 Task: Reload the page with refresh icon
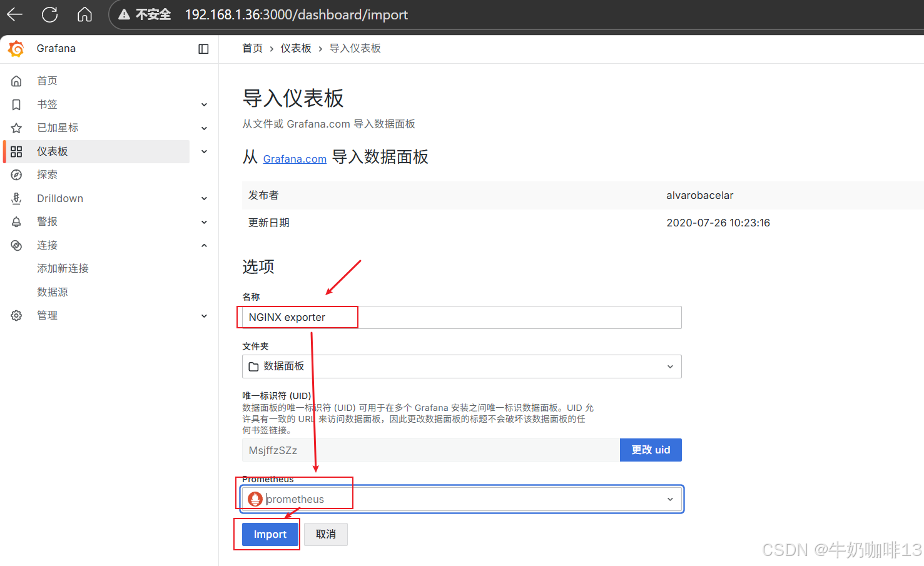point(49,14)
